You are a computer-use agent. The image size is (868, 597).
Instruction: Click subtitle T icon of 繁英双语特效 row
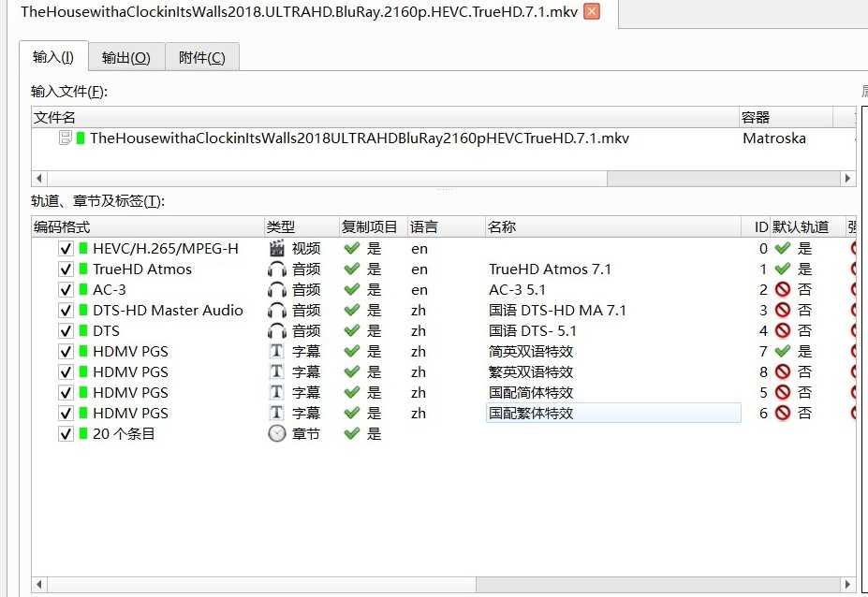(x=276, y=371)
